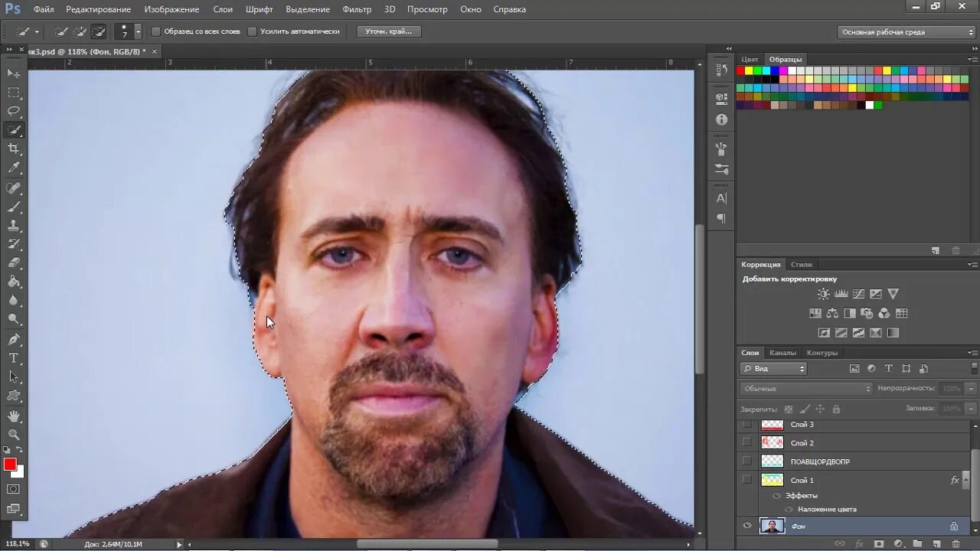The height and width of the screenshot is (551, 980).
Task: Open 'Основная рабочая среда' workspace dropdown
Action: pos(906,32)
